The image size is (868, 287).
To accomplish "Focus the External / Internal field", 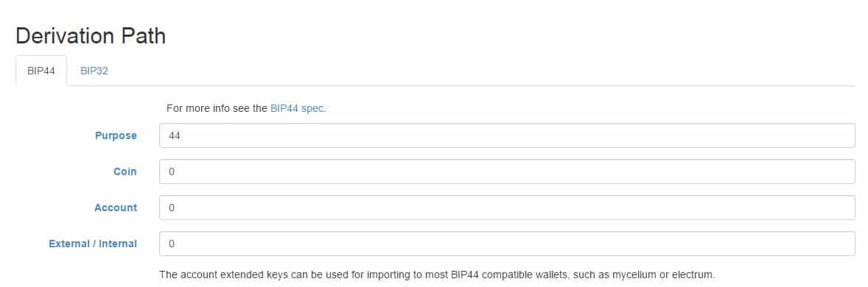I will click(507, 244).
